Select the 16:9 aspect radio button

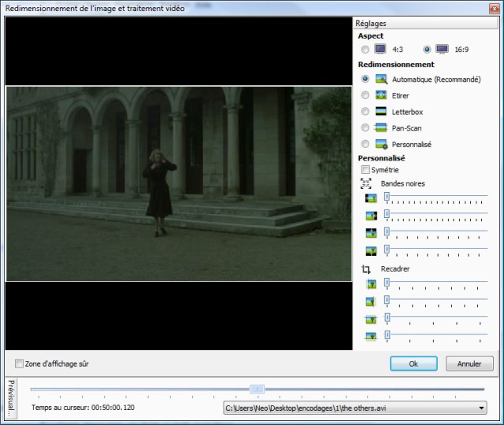[x=427, y=50]
